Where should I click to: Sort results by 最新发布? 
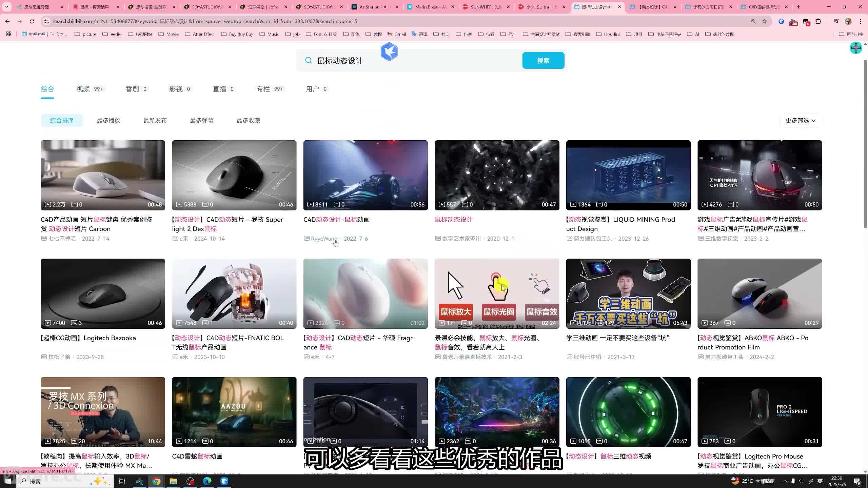(155, 120)
